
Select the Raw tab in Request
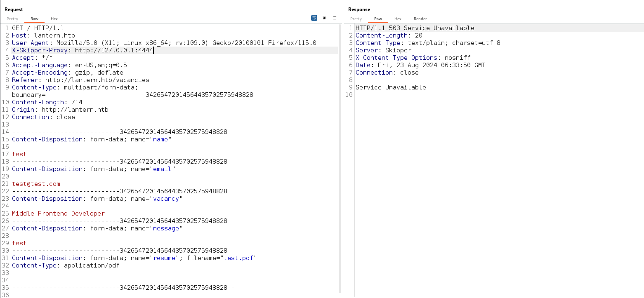(34, 19)
